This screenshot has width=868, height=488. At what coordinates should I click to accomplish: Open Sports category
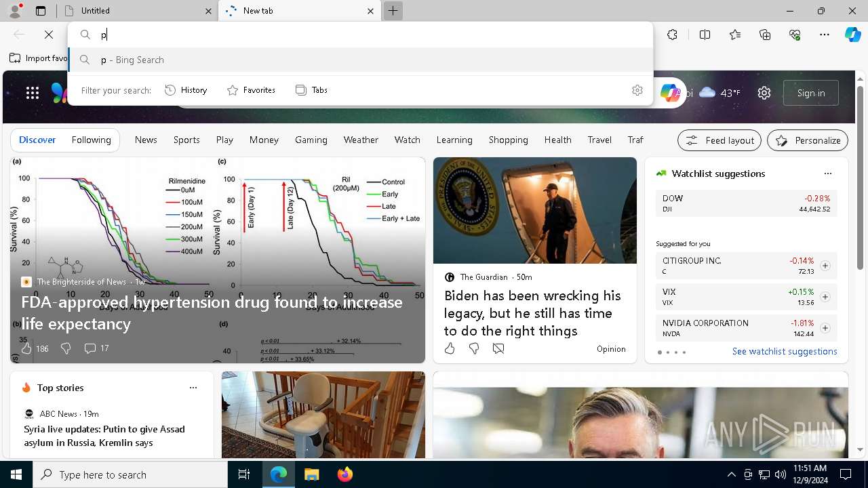pos(186,140)
